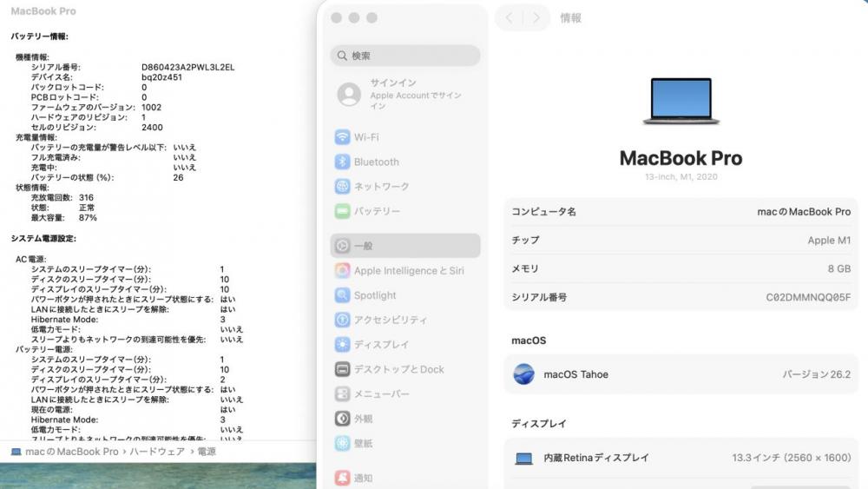Click the cell revision value 2400
Viewport: 868px width, 489px height.
coord(152,128)
